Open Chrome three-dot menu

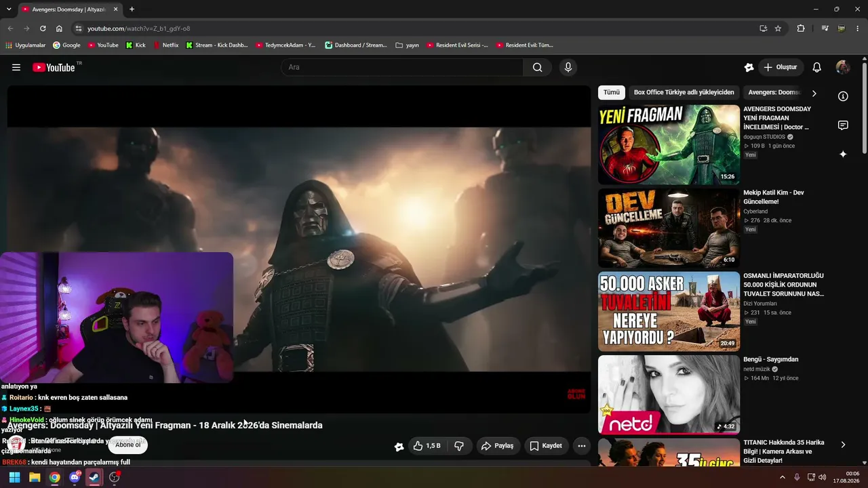(857, 28)
